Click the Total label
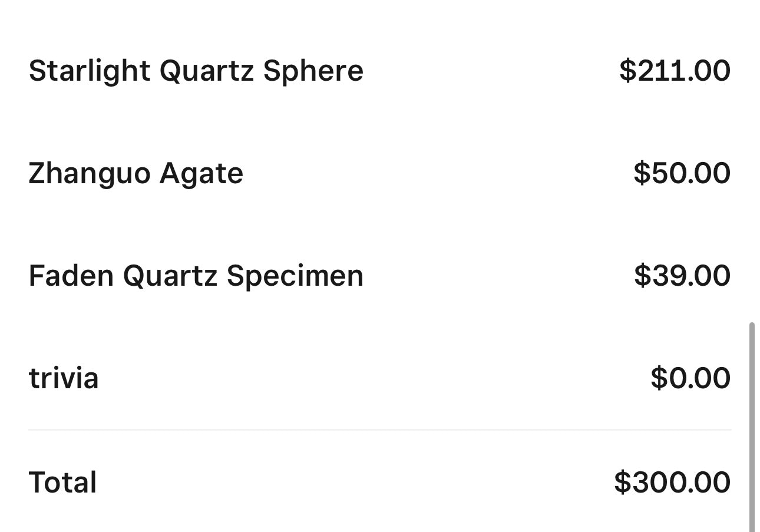This screenshot has width=760, height=532. coord(62,482)
